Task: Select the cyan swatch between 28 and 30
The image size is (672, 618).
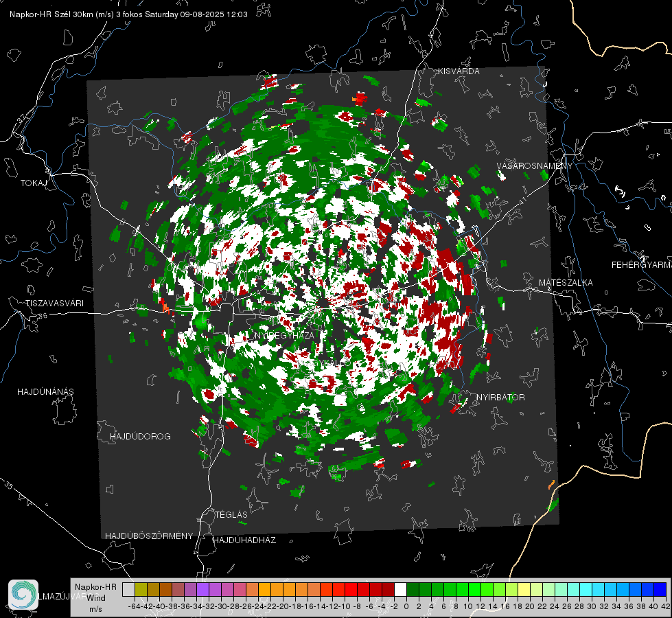Action: (x=586, y=589)
